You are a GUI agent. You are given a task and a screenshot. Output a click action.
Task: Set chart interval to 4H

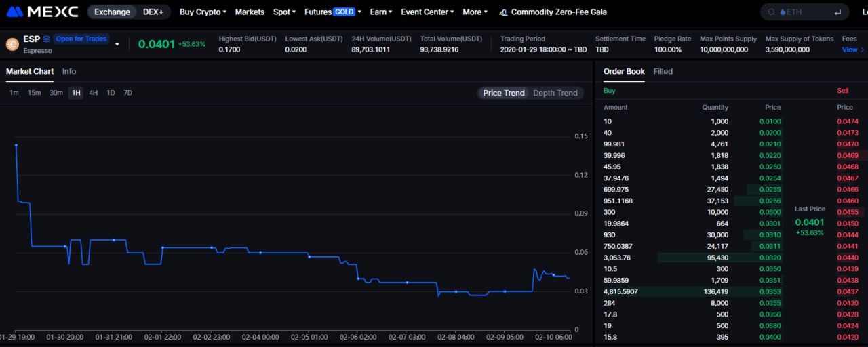(x=94, y=93)
